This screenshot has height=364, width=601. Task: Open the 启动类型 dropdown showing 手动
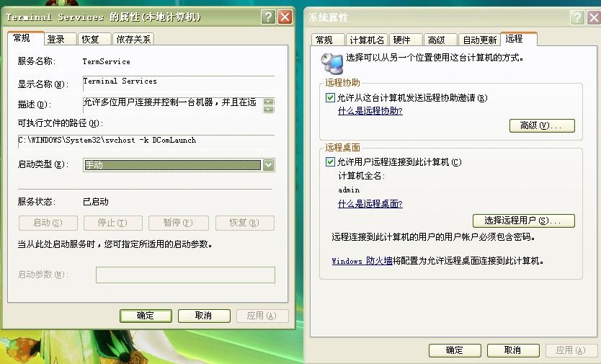[179, 165]
